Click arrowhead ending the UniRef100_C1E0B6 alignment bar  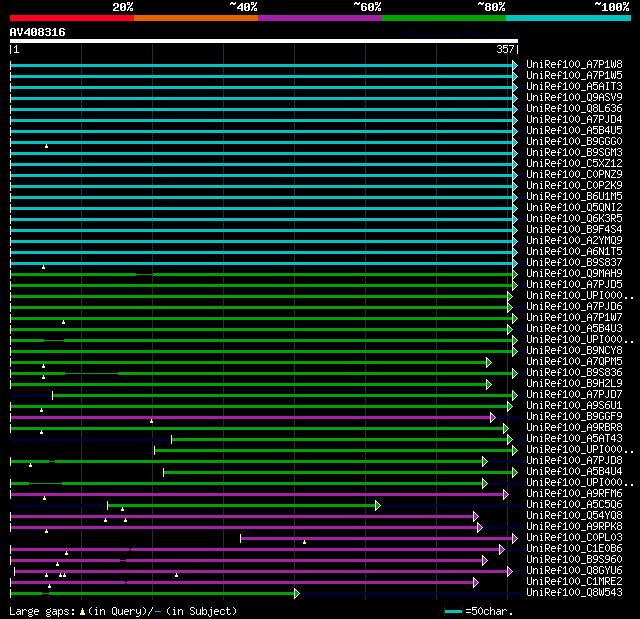click(x=502, y=550)
